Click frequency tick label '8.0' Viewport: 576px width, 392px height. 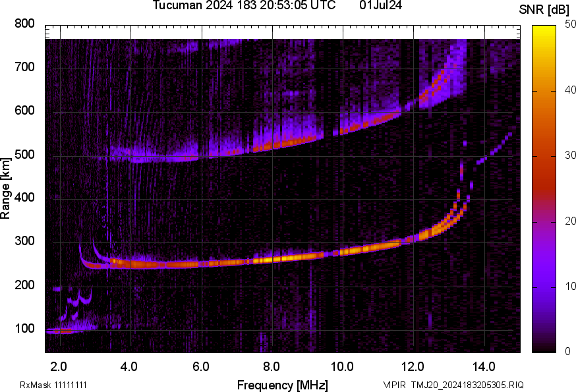pos(272,366)
